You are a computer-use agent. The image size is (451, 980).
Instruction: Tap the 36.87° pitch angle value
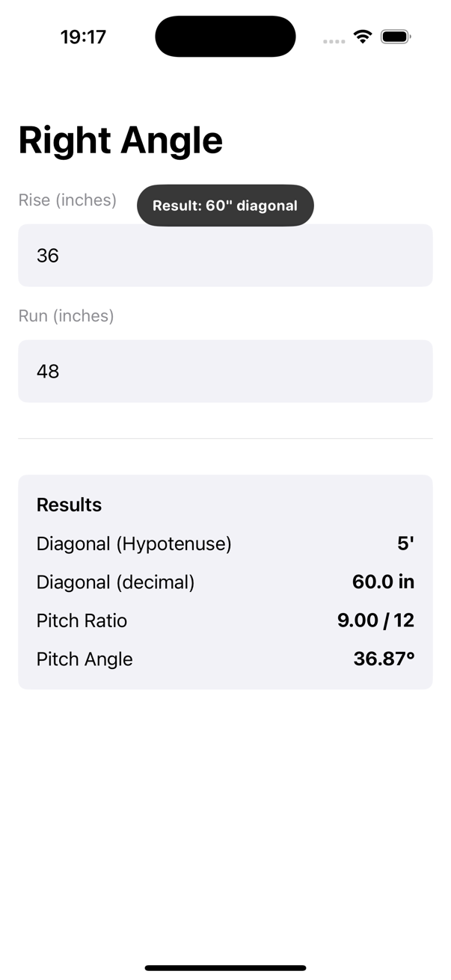384,659
